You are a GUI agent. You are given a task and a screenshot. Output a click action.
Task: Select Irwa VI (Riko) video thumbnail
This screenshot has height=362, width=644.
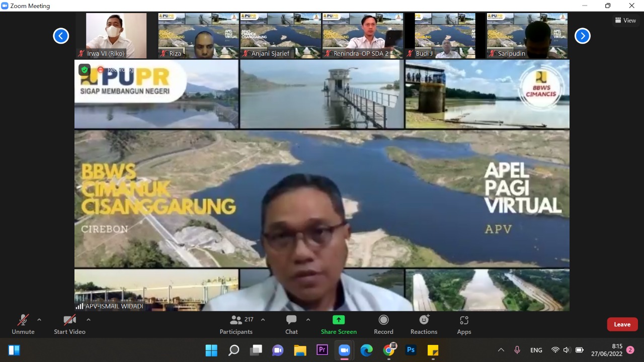click(116, 36)
